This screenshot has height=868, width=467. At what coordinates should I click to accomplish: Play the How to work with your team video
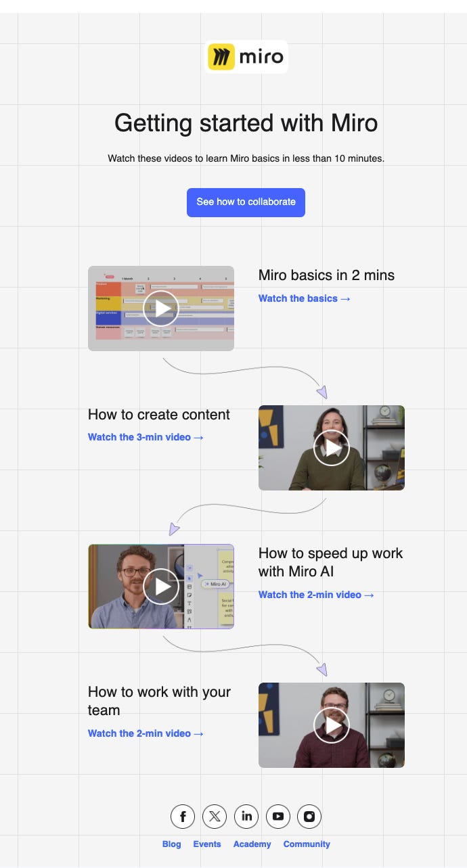(332, 725)
